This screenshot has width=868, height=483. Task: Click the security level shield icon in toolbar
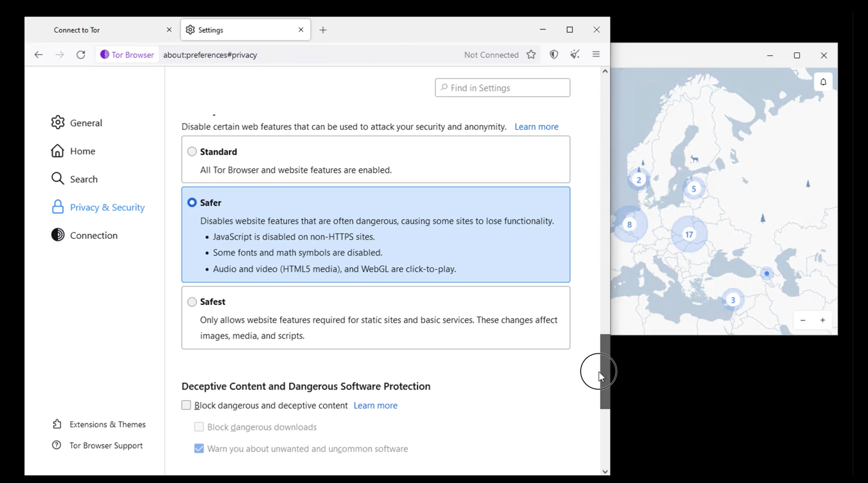click(x=554, y=54)
